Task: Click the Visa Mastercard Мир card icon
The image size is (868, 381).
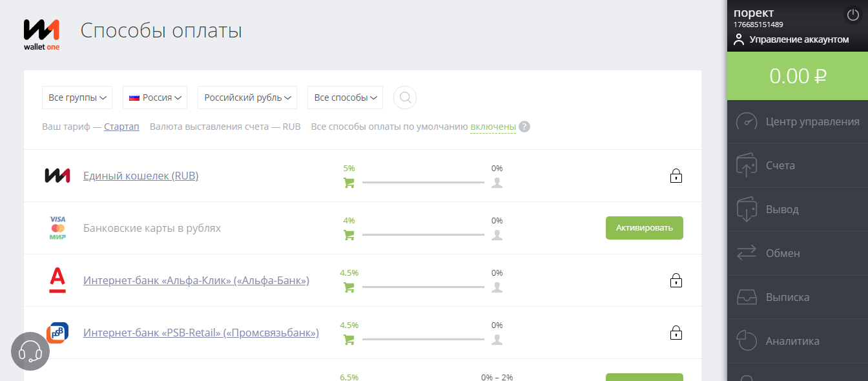Action: tap(57, 228)
